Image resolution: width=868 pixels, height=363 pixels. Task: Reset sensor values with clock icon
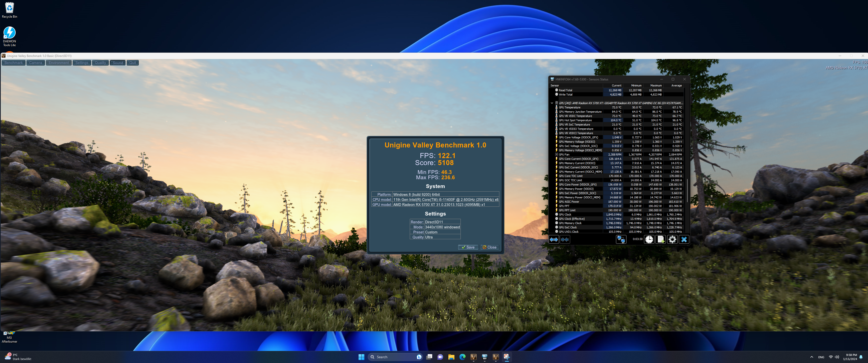[649, 239]
